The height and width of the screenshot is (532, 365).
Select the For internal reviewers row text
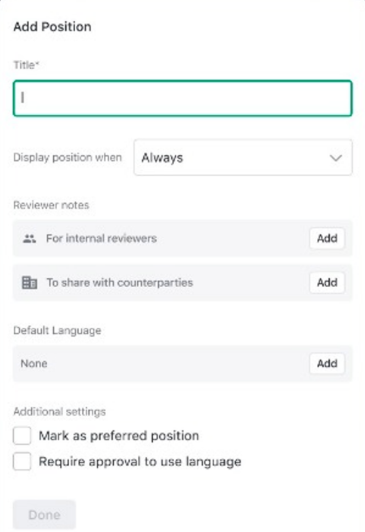click(x=101, y=239)
